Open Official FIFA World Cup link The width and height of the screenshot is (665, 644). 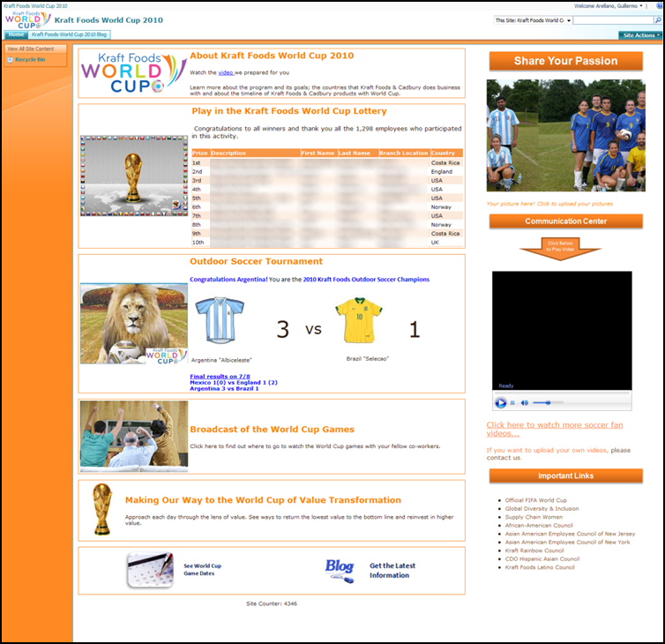click(535, 500)
